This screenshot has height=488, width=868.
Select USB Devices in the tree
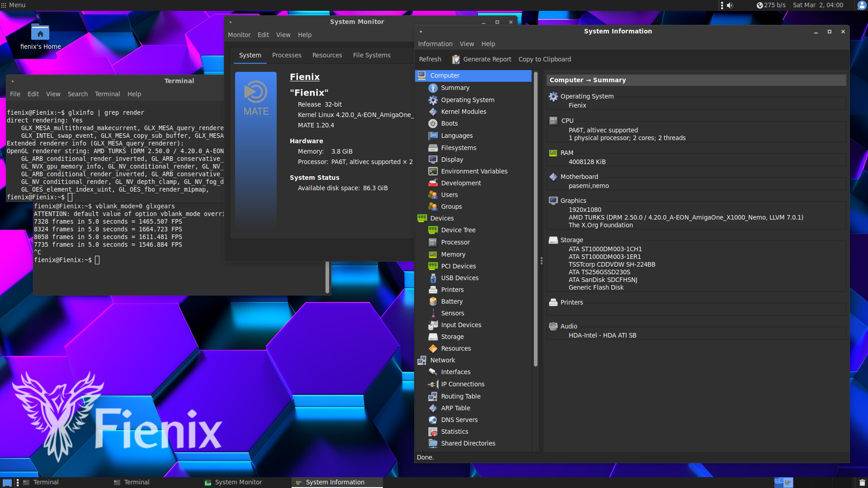tap(459, 278)
